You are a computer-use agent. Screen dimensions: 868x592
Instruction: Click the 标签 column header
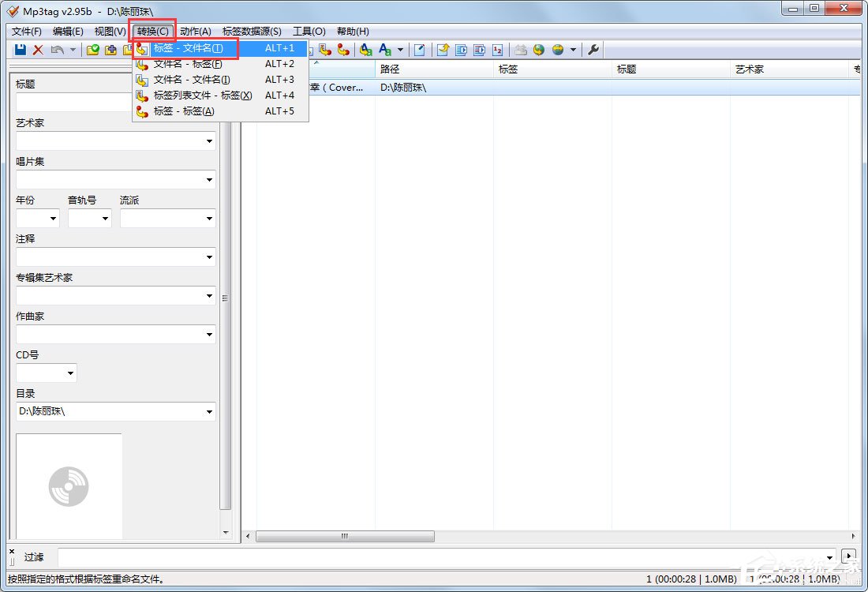552,69
